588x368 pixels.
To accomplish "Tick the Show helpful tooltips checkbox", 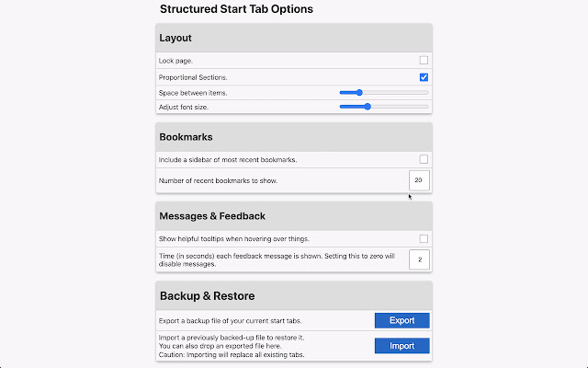I will (x=424, y=238).
